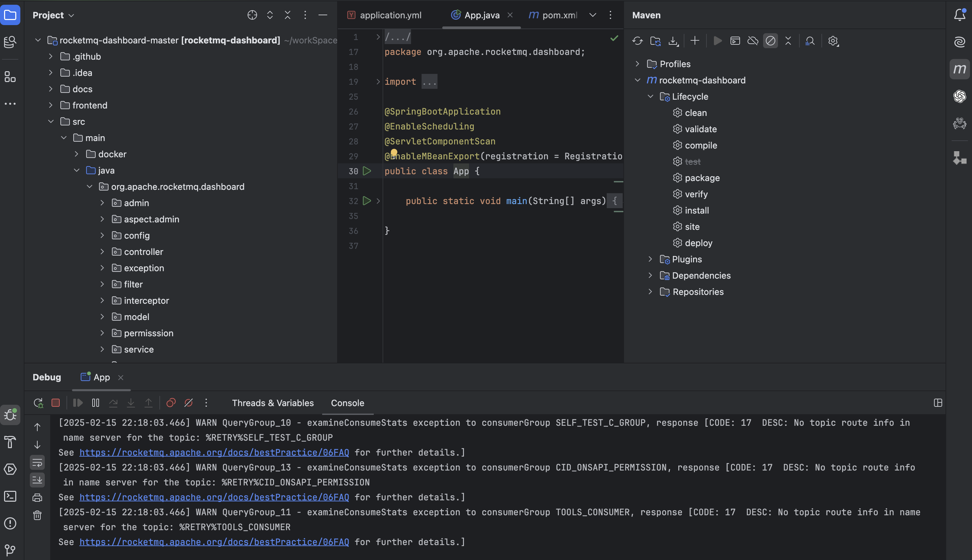This screenshot has width=972, height=560.
Task: Collapse all in Maven toolbar
Action: pyautogui.click(x=788, y=41)
